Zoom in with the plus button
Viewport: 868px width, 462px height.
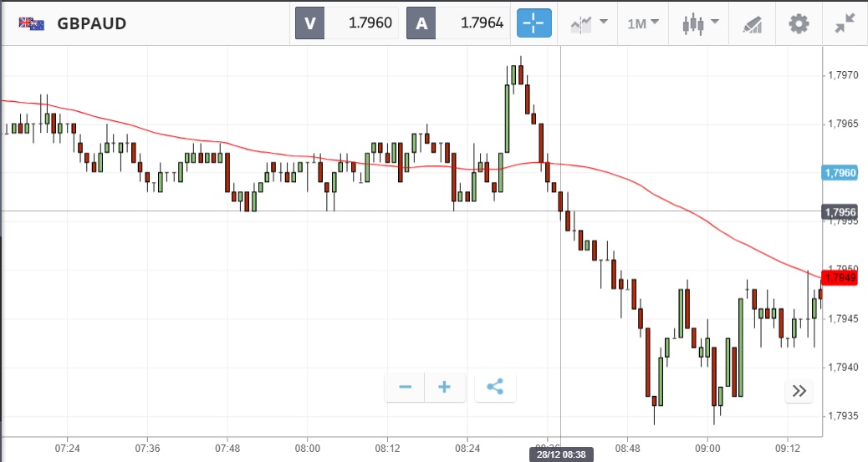[445, 387]
